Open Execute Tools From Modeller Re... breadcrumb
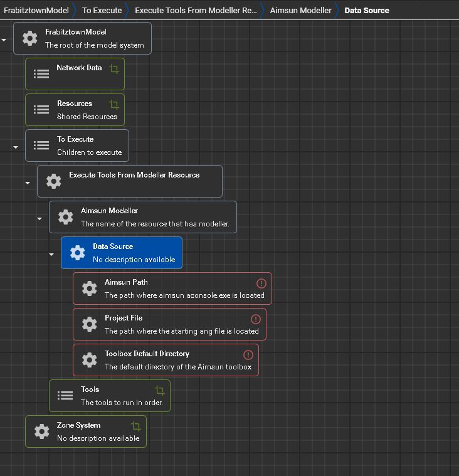The image size is (459, 476). [x=196, y=10]
